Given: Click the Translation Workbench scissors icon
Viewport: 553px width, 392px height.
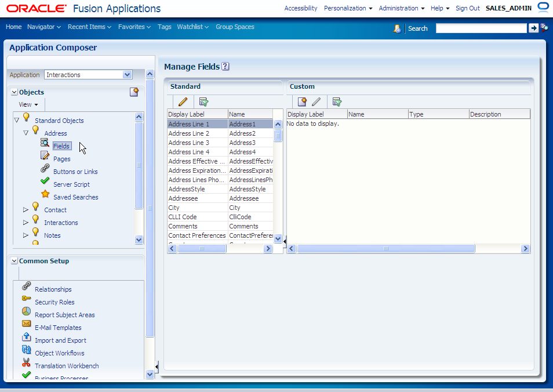Looking at the screenshot, I should tap(26, 362).
